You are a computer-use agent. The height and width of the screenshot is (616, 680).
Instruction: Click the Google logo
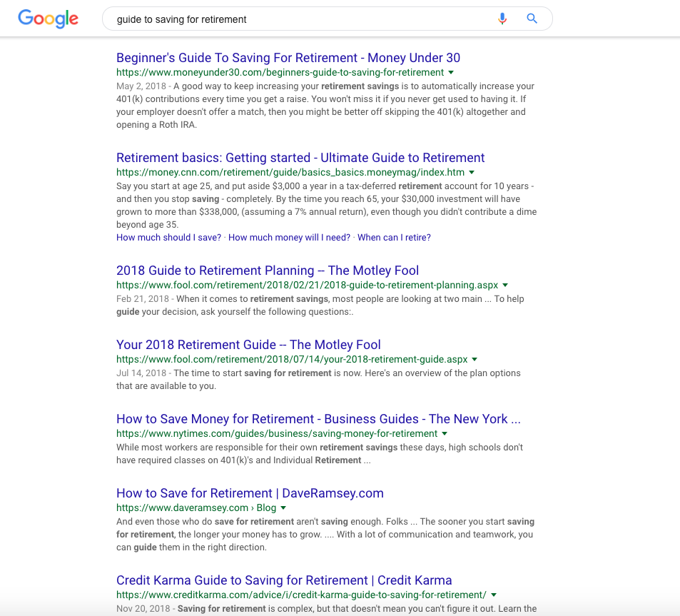click(x=48, y=19)
